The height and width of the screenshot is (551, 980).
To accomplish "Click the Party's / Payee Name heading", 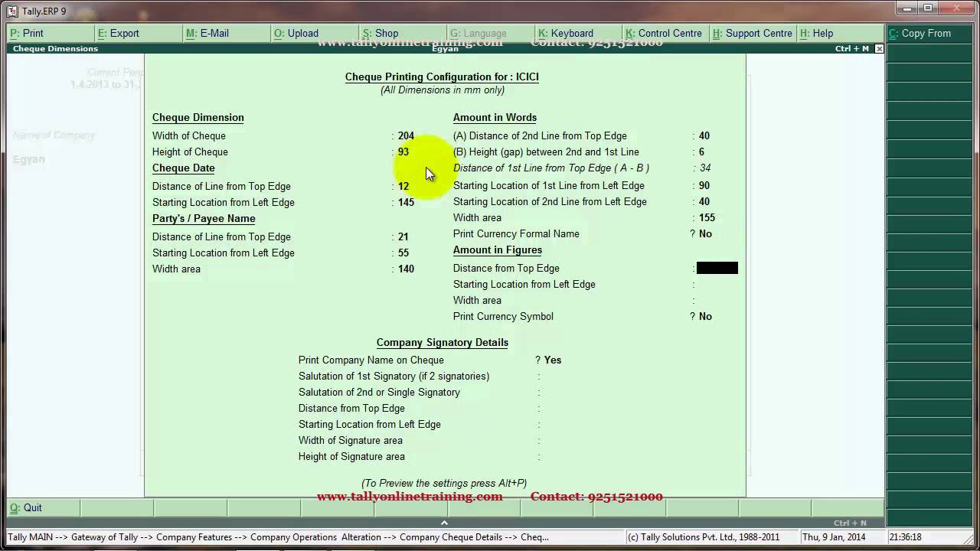I will point(204,218).
